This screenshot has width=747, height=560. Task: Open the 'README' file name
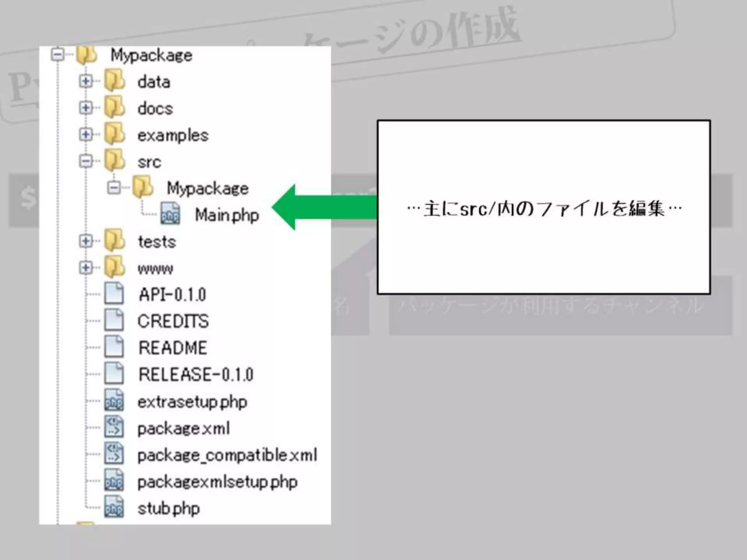pyautogui.click(x=173, y=348)
